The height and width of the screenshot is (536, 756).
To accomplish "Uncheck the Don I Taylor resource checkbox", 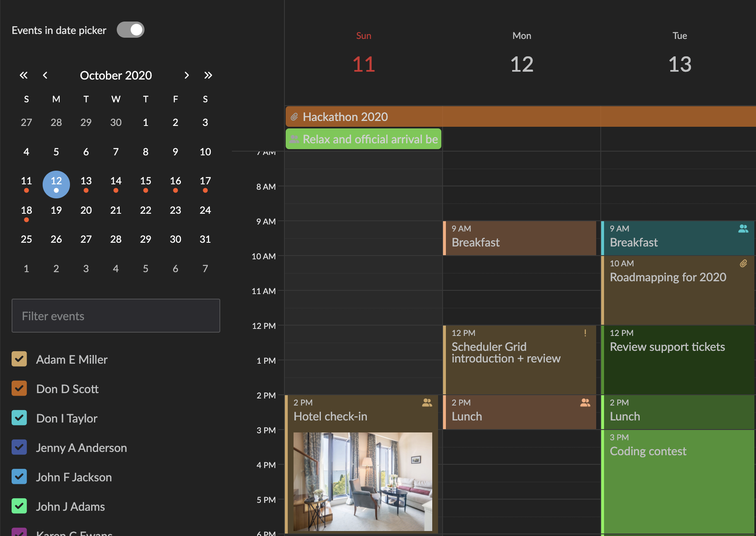I will tap(19, 418).
